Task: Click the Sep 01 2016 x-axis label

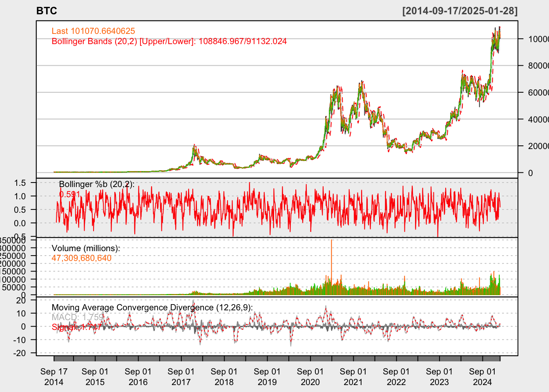Action: click(x=138, y=377)
